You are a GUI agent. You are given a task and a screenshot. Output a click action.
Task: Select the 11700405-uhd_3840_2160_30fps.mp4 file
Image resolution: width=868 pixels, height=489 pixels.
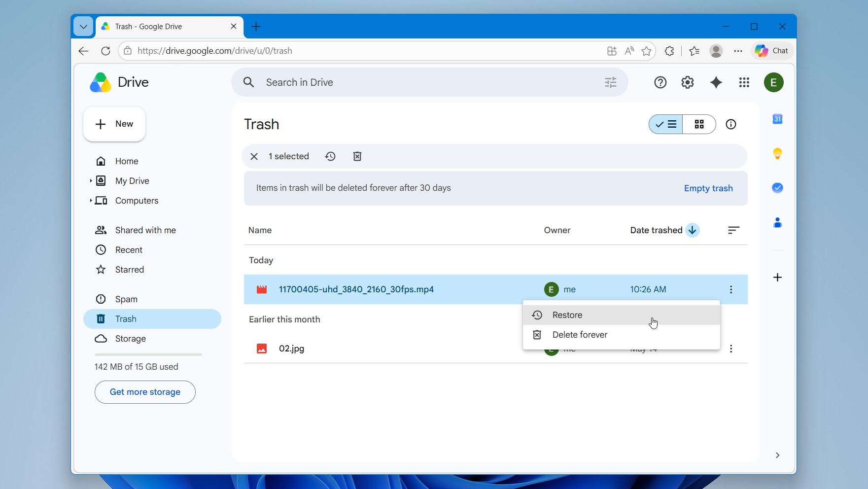coord(495,289)
